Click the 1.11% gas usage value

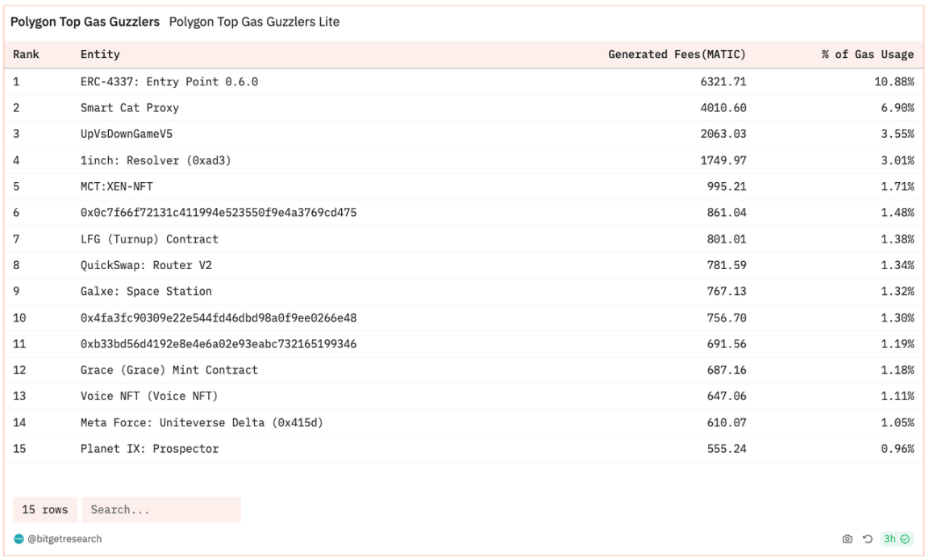[x=898, y=396]
